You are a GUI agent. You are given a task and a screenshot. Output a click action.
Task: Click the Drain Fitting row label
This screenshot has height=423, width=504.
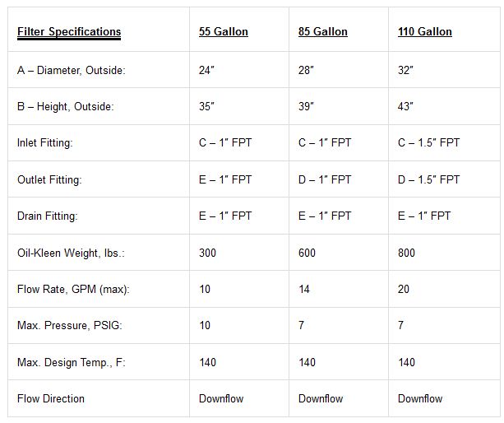[x=48, y=216]
